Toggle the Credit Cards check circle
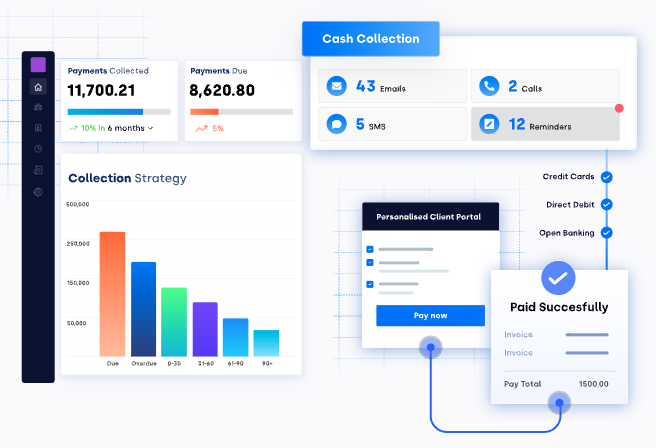This screenshot has height=448, width=656. pos(606,177)
